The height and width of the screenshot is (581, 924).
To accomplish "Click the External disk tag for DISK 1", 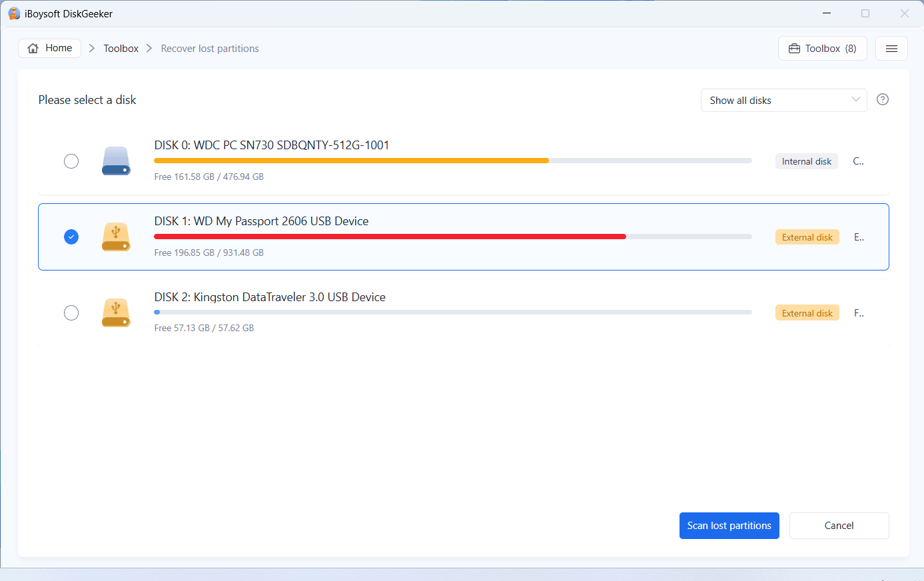I will 807,237.
